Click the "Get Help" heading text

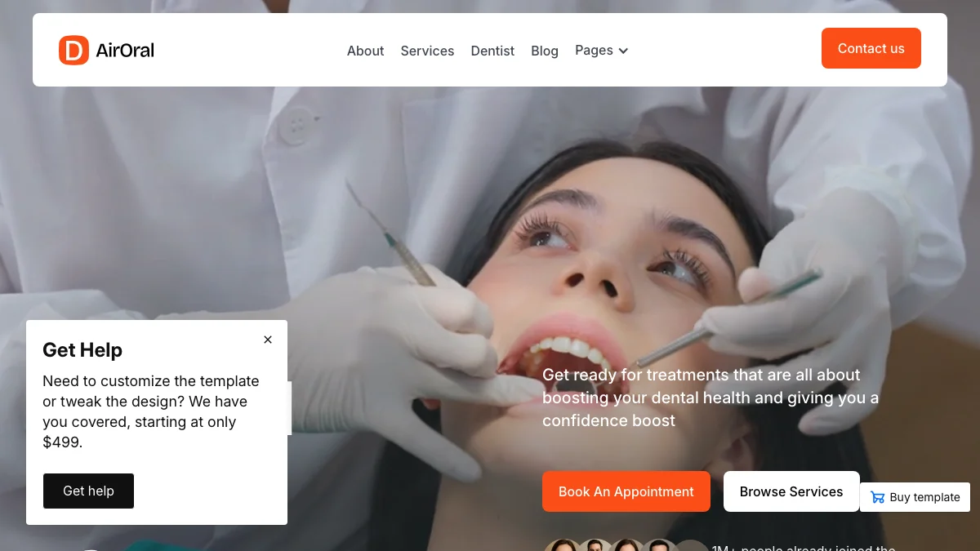(82, 350)
